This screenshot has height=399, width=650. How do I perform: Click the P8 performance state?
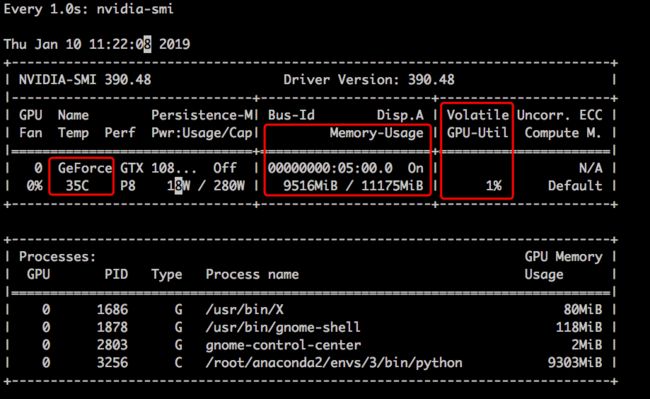[x=128, y=186]
